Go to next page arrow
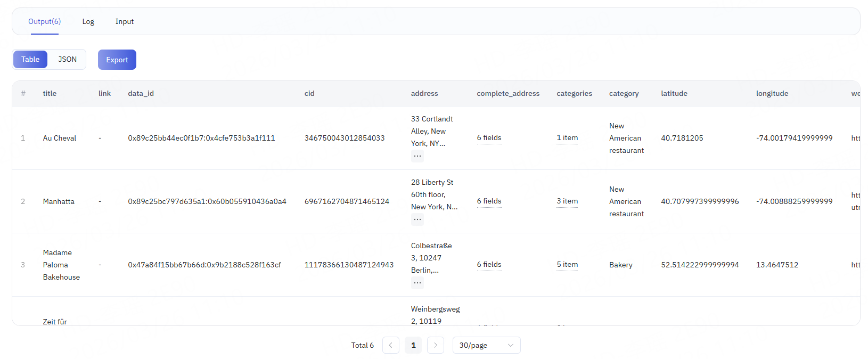Viewport: 868px width, 359px height. (435, 345)
